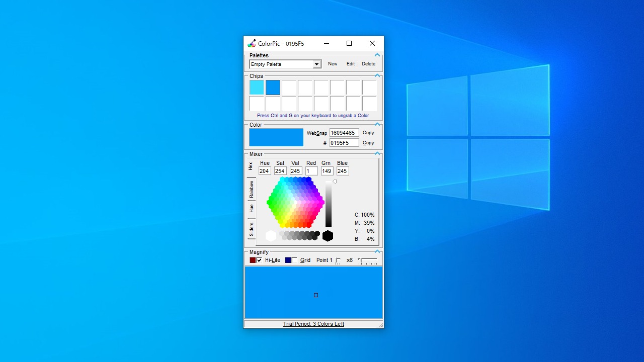Maximize the ColorPic window

tap(349, 43)
